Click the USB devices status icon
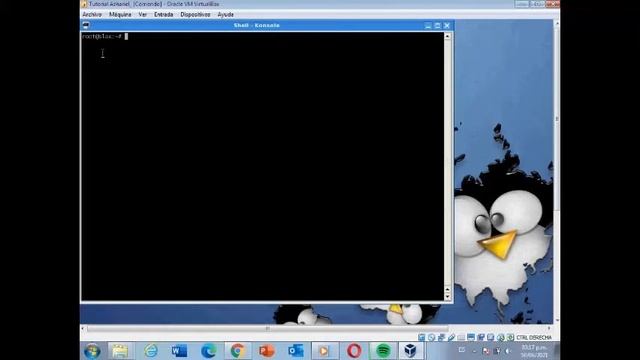Image resolution: width=640 pixels, height=360 pixels. pyautogui.click(x=451, y=338)
